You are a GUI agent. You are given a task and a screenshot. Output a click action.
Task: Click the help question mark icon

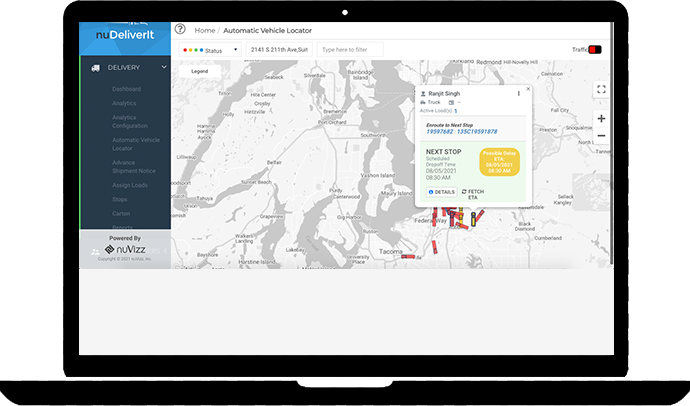tap(180, 30)
